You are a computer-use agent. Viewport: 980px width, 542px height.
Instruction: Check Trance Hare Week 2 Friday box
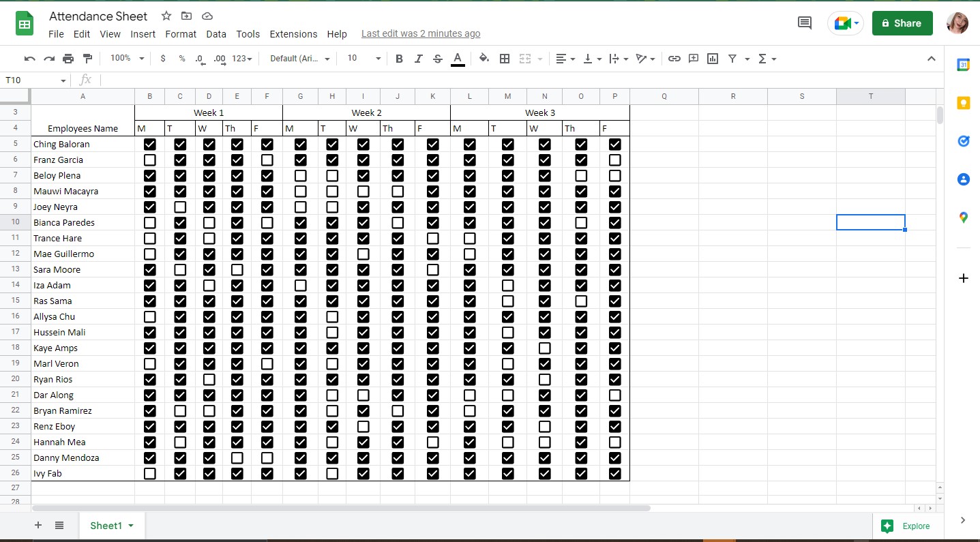[433, 239]
